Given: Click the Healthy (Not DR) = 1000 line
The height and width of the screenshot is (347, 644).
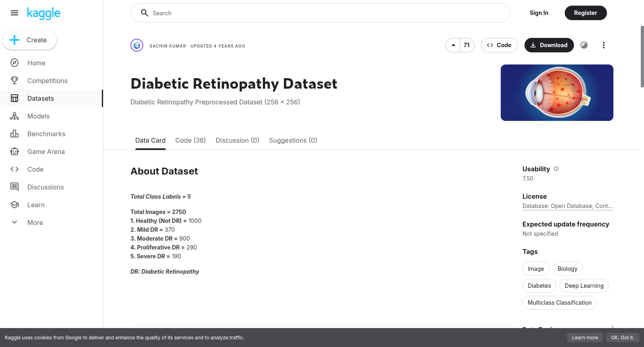Looking at the screenshot, I should pyautogui.click(x=166, y=221).
